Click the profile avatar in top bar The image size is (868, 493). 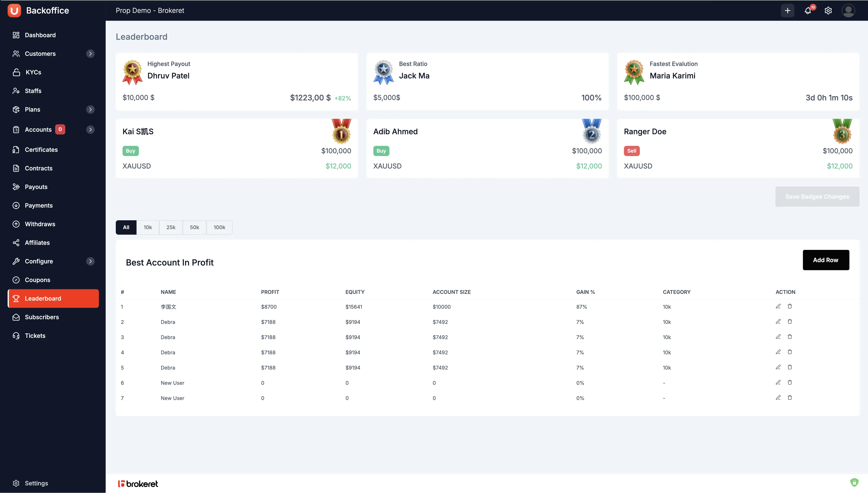(x=848, y=11)
